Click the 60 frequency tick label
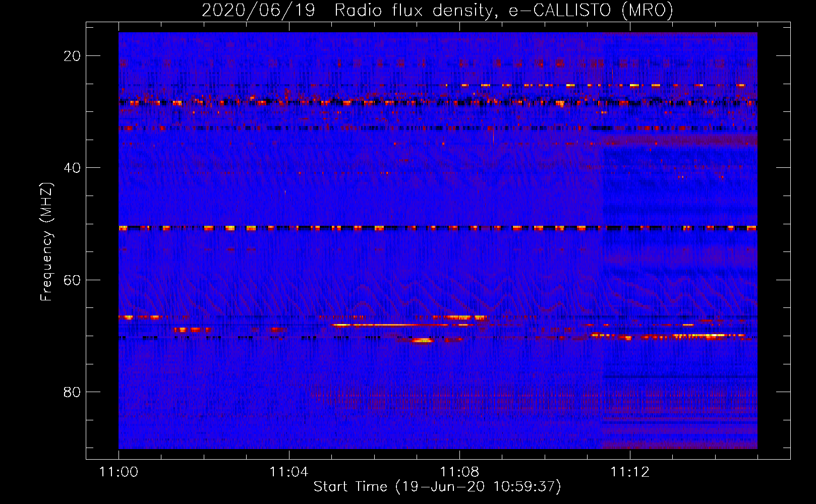816x504 pixels. coord(72,280)
